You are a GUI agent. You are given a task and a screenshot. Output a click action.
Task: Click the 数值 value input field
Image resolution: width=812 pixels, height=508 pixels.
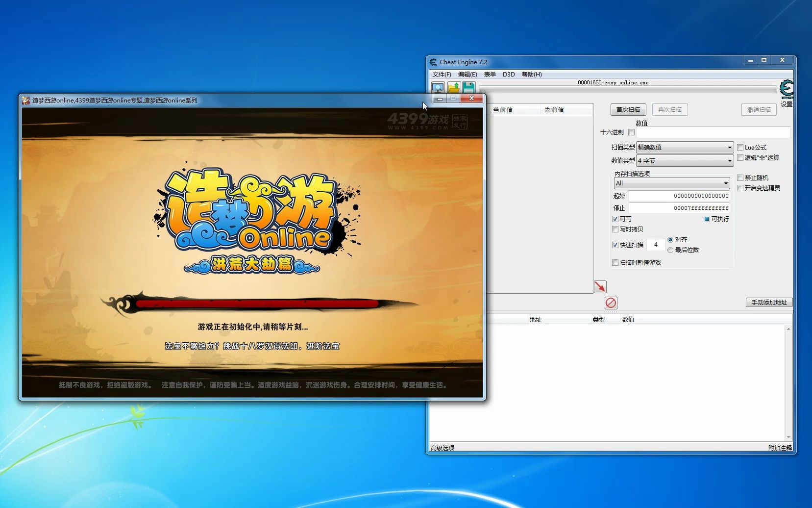click(x=713, y=132)
